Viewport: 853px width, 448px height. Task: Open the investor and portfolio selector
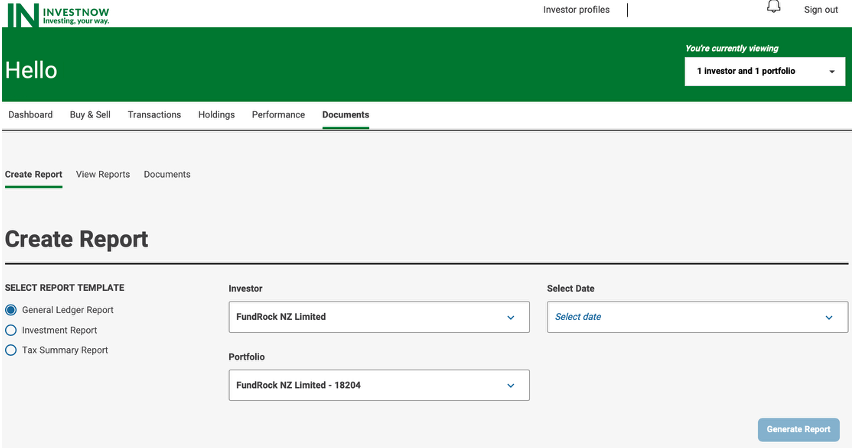(x=765, y=71)
